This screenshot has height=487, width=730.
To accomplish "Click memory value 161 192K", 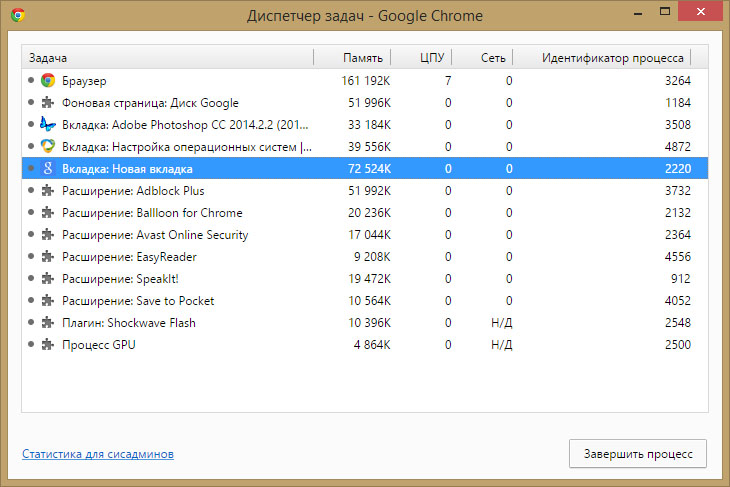I will (x=366, y=81).
